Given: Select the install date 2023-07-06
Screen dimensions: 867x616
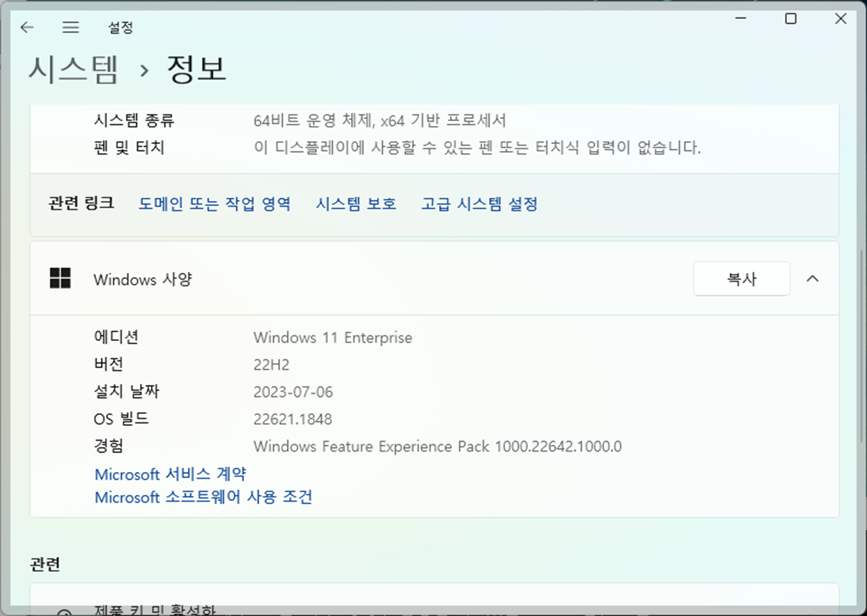Looking at the screenshot, I should 293,392.
